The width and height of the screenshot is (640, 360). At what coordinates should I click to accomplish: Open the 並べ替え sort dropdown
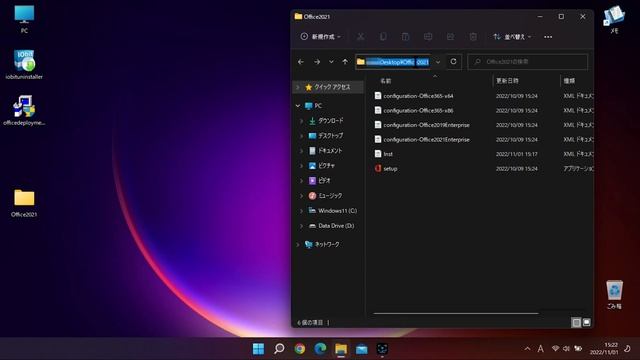coord(512,37)
